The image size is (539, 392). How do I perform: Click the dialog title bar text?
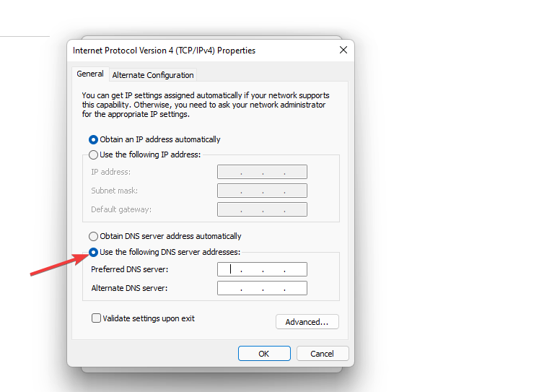tap(164, 51)
